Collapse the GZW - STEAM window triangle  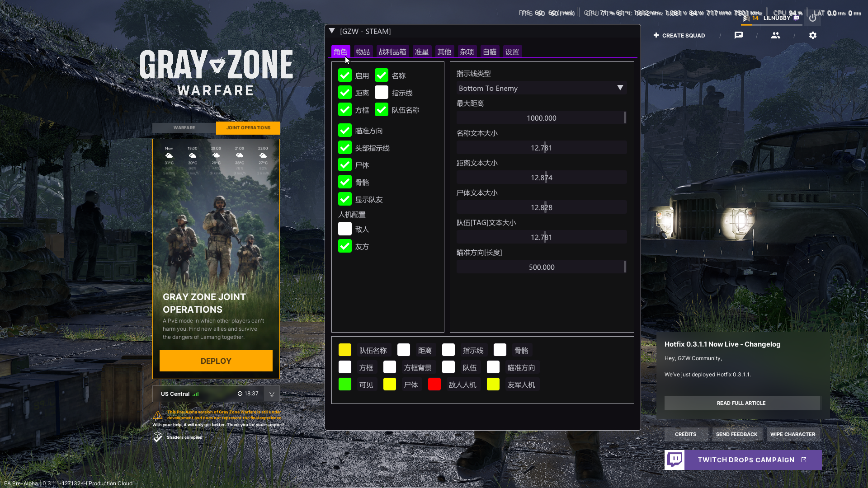click(x=332, y=31)
